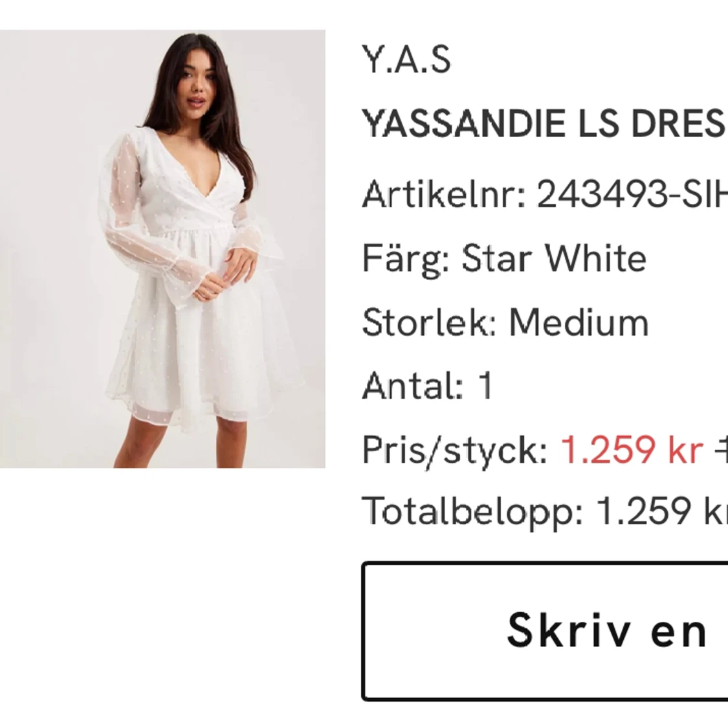Select the Totalbelopp label

point(472,512)
